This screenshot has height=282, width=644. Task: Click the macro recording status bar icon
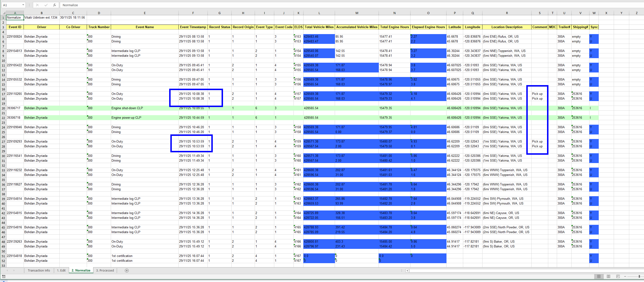(x=4, y=277)
